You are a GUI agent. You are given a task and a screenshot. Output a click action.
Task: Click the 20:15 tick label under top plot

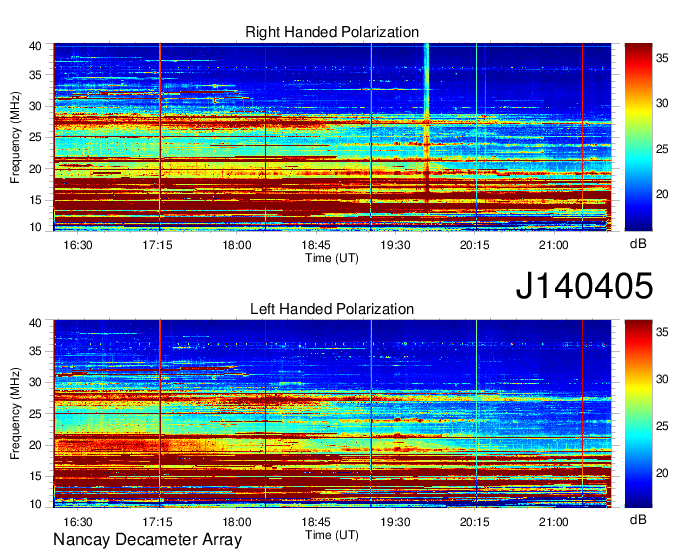(475, 245)
